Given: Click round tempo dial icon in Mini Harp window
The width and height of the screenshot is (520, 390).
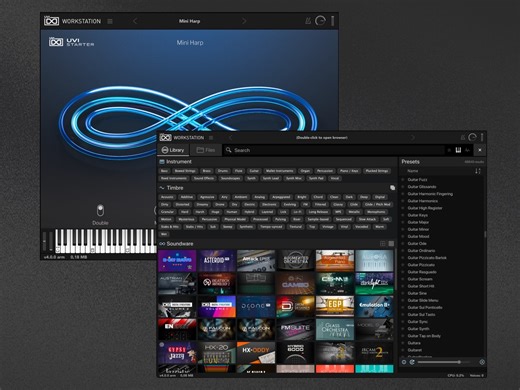Looking at the screenshot, I should pos(320,21).
